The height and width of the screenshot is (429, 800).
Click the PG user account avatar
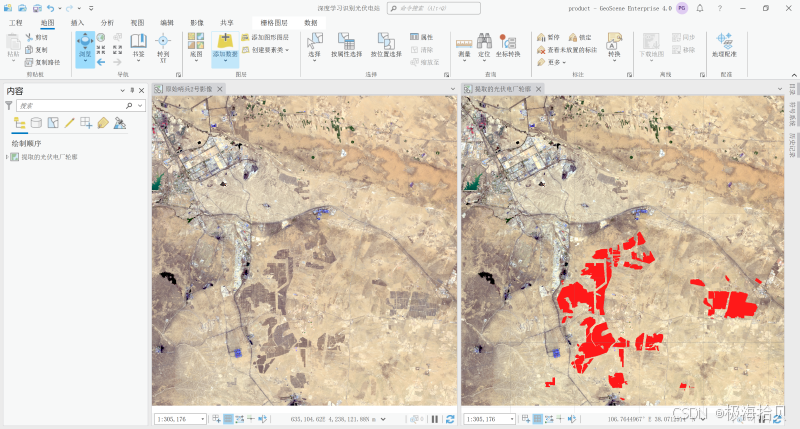682,8
